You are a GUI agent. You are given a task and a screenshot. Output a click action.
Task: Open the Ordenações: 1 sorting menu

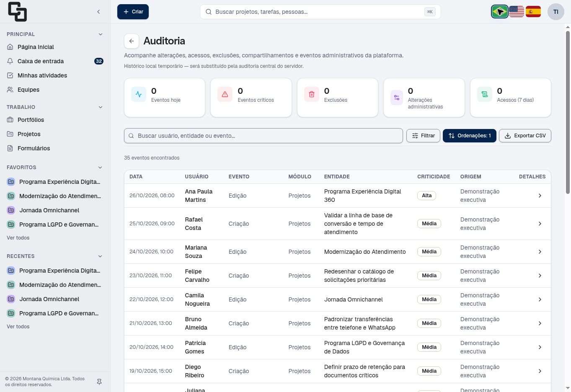470,136
